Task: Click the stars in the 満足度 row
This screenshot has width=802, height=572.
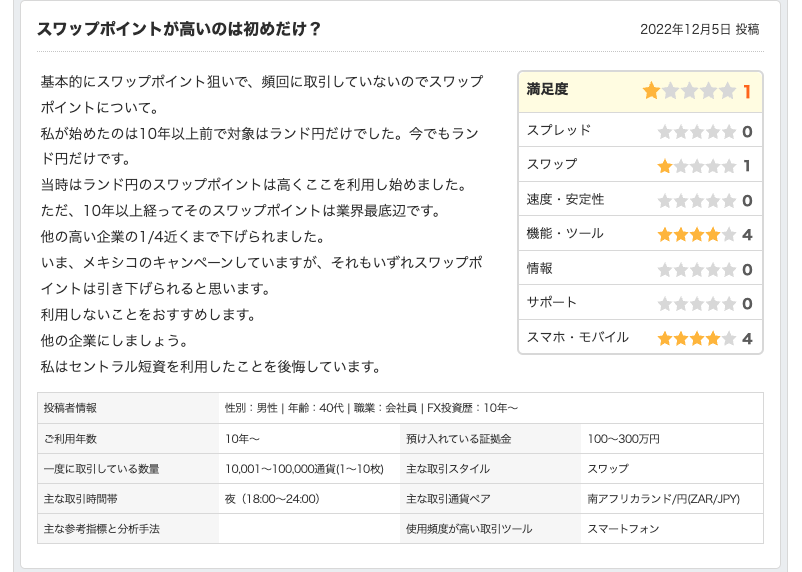Action: [689, 91]
